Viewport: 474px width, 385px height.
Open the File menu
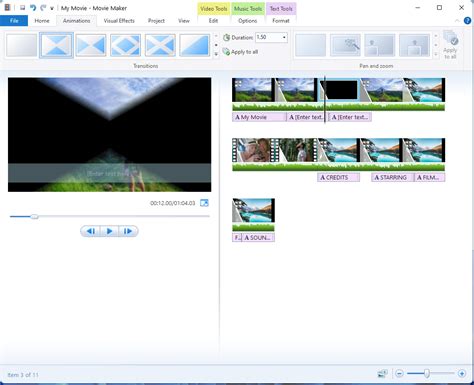pyautogui.click(x=14, y=21)
